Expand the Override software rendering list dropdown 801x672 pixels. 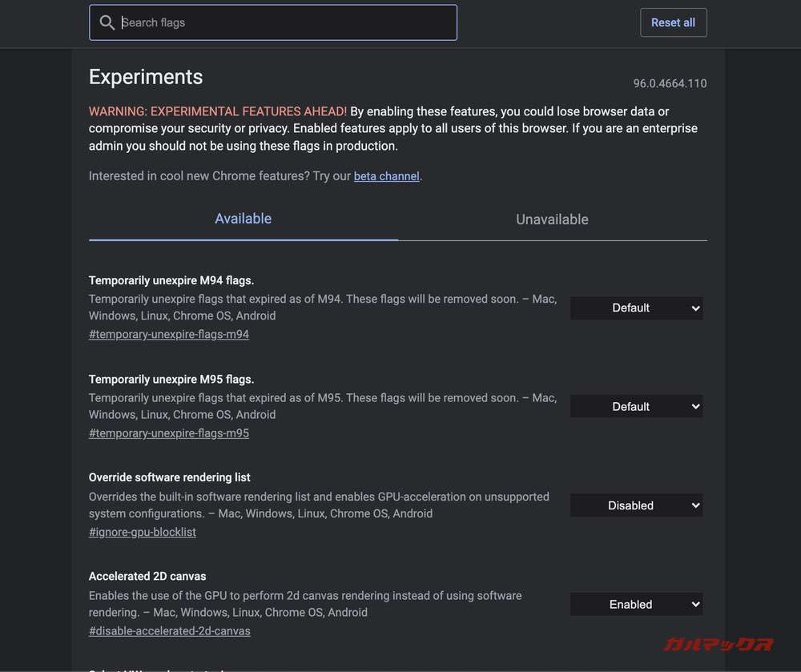point(636,505)
